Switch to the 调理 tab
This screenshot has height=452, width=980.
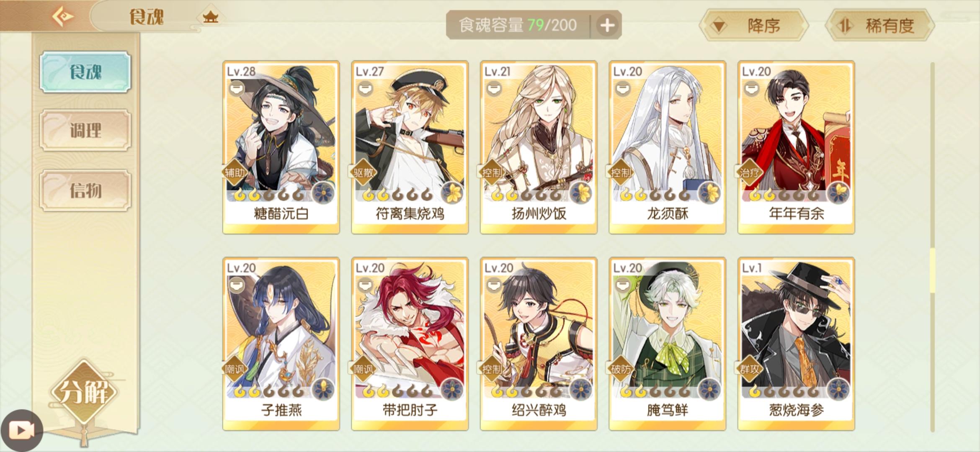85,130
